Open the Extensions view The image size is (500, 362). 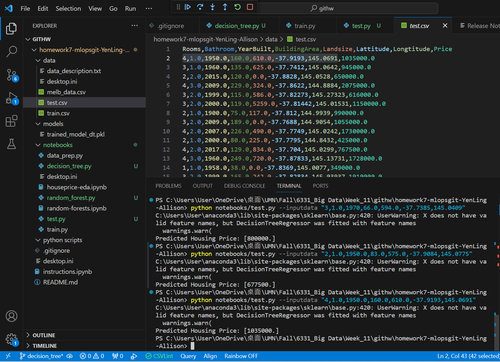tap(11, 121)
